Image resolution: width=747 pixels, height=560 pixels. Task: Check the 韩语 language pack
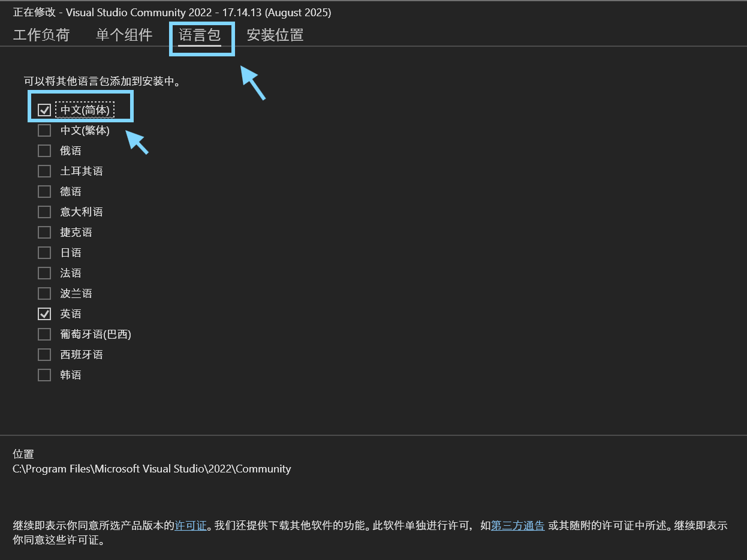(44, 375)
